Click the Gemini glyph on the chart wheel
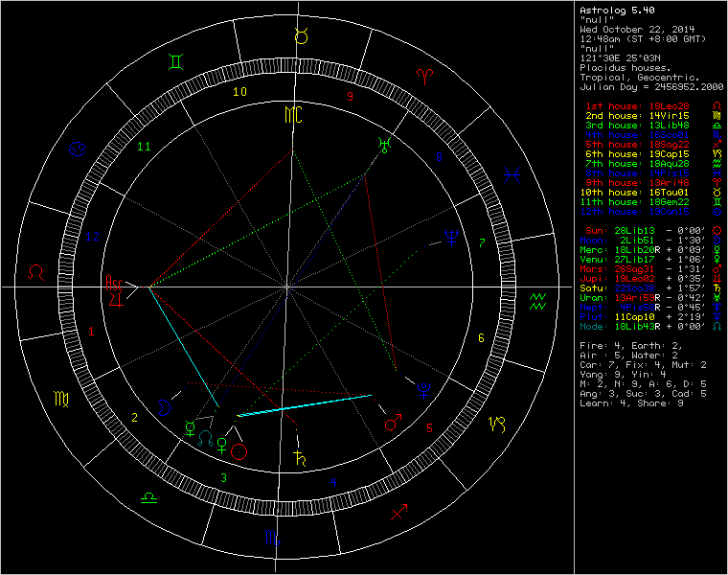728x575 pixels. tap(176, 61)
